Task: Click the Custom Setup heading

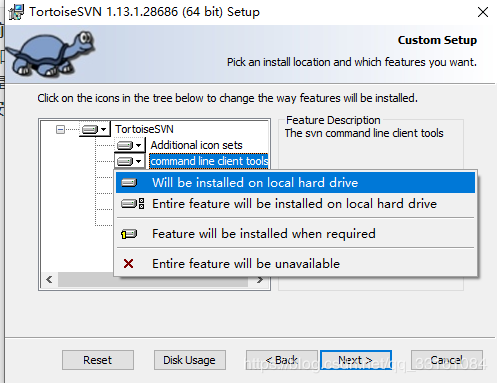Action: pos(437,40)
